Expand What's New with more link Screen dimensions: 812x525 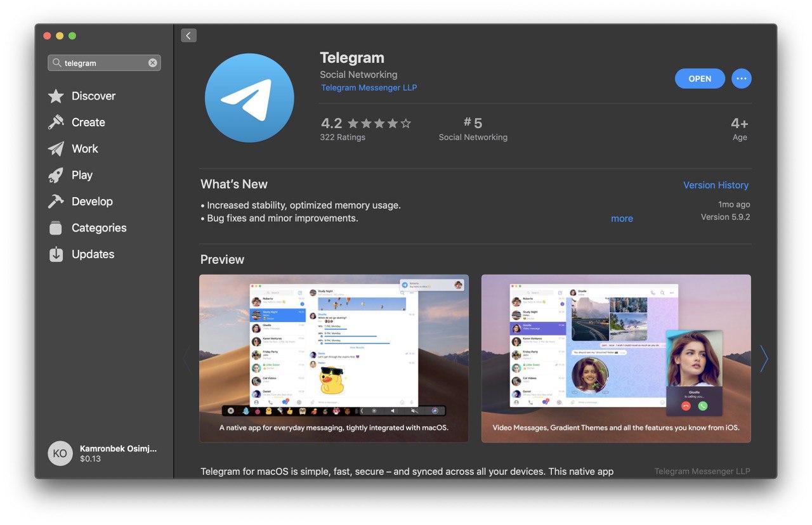pos(622,218)
